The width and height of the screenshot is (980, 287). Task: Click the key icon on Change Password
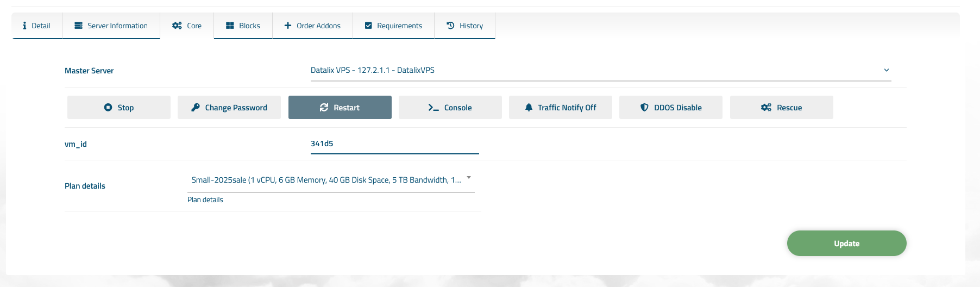tap(196, 108)
